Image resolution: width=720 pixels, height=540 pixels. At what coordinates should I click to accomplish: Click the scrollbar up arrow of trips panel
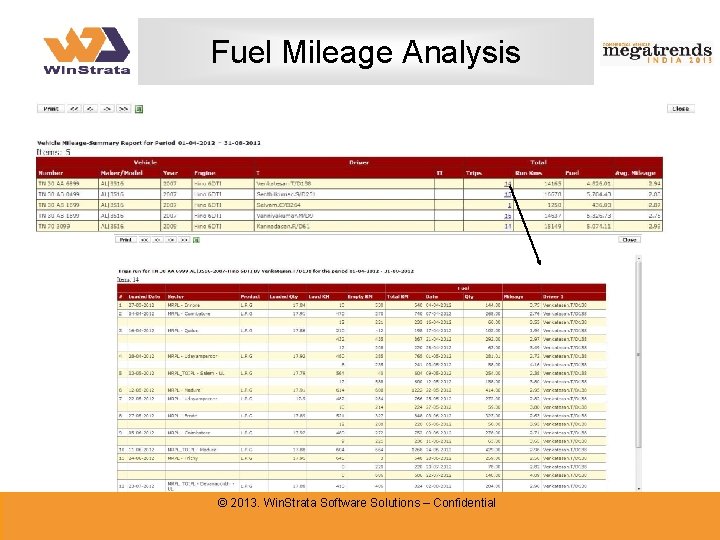638,259
